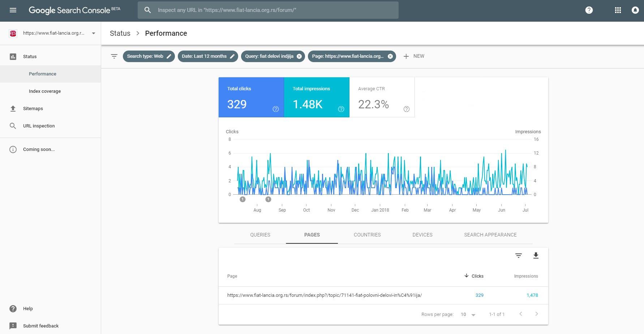This screenshot has height=334, width=644.
Task: Click the Google Search Console logo
Action: coord(74,10)
